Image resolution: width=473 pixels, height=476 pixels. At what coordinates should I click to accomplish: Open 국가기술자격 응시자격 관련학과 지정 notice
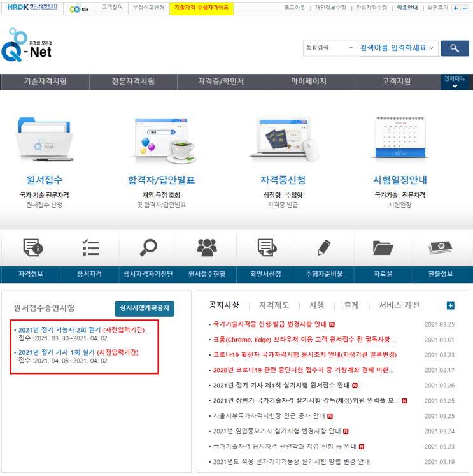285,447
